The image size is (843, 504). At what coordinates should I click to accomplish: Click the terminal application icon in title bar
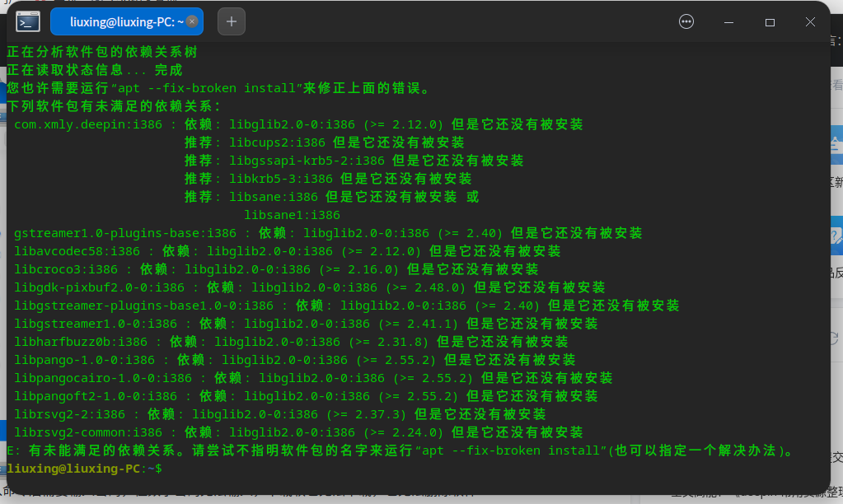coord(28,22)
